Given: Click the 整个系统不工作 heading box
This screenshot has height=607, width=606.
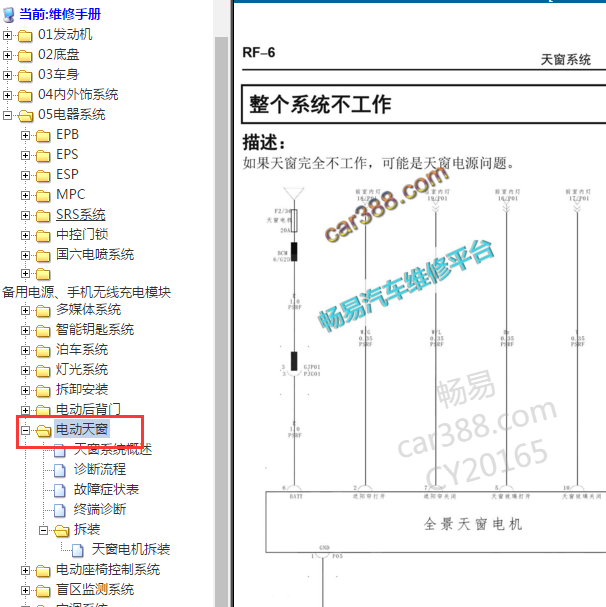Looking at the screenshot, I should click(x=424, y=105).
